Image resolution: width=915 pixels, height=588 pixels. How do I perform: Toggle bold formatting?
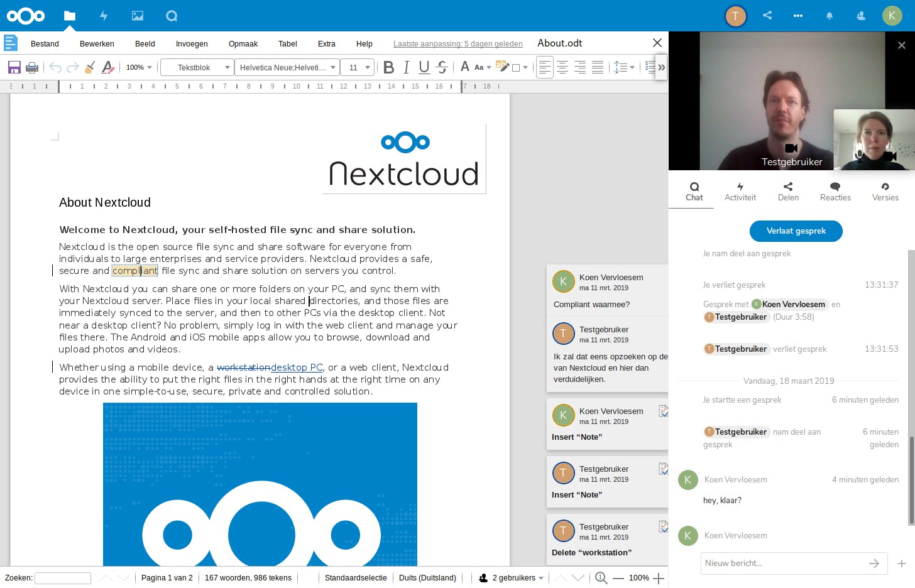[388, 67]
